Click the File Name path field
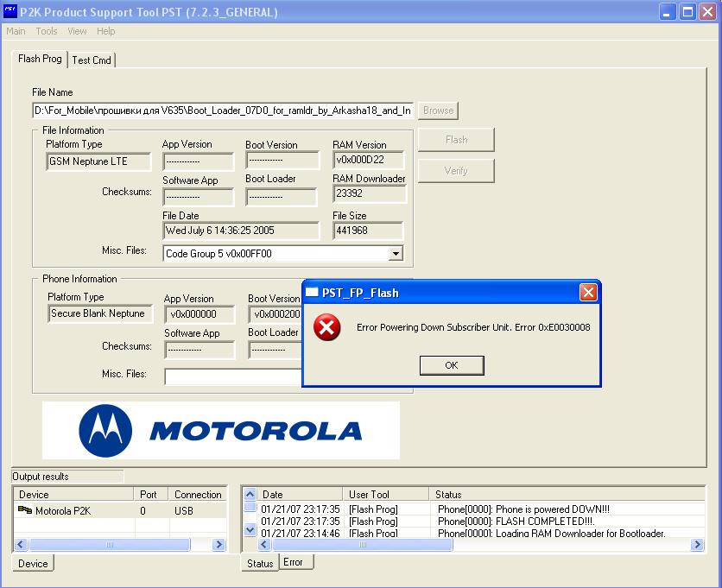The image size is (722, 588). (223, 111)
